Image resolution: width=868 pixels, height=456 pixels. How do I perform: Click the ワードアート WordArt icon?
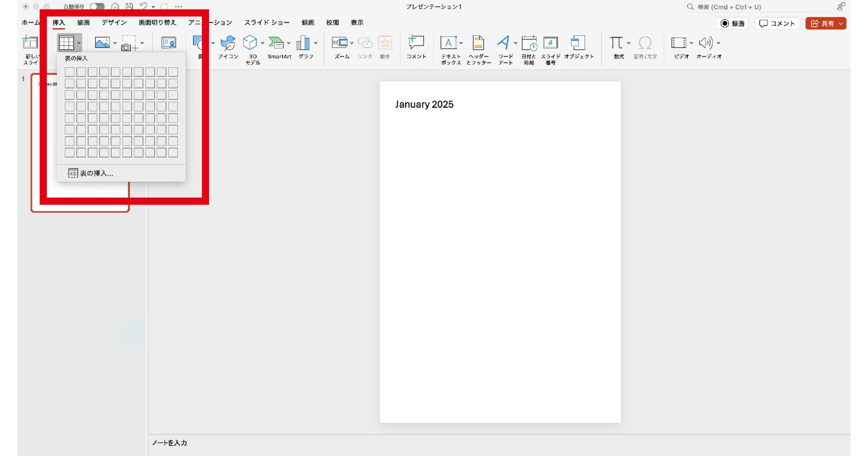coord(504,43)
